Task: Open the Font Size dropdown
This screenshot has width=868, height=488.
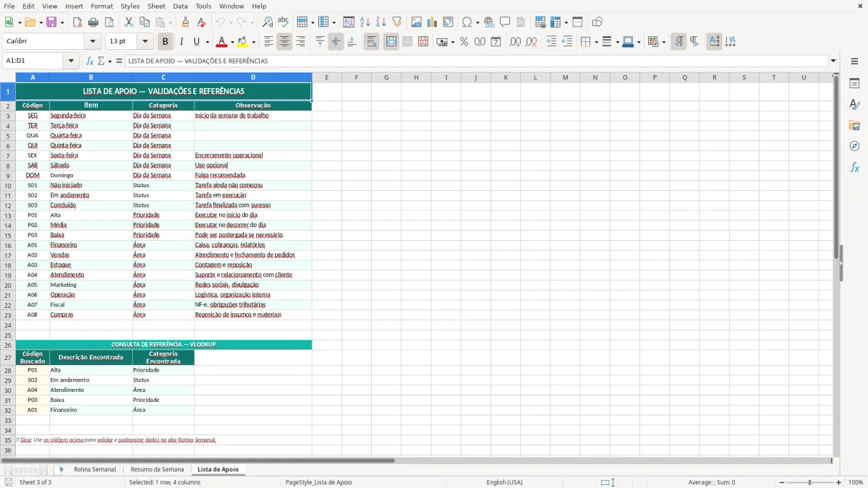Action: [145, 42]
